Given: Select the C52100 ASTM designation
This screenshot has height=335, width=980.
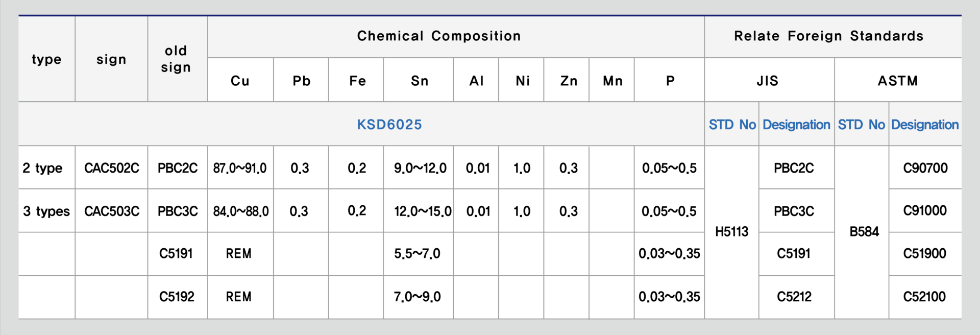Looking at the screenshot, I should click(x=924, y=297).
